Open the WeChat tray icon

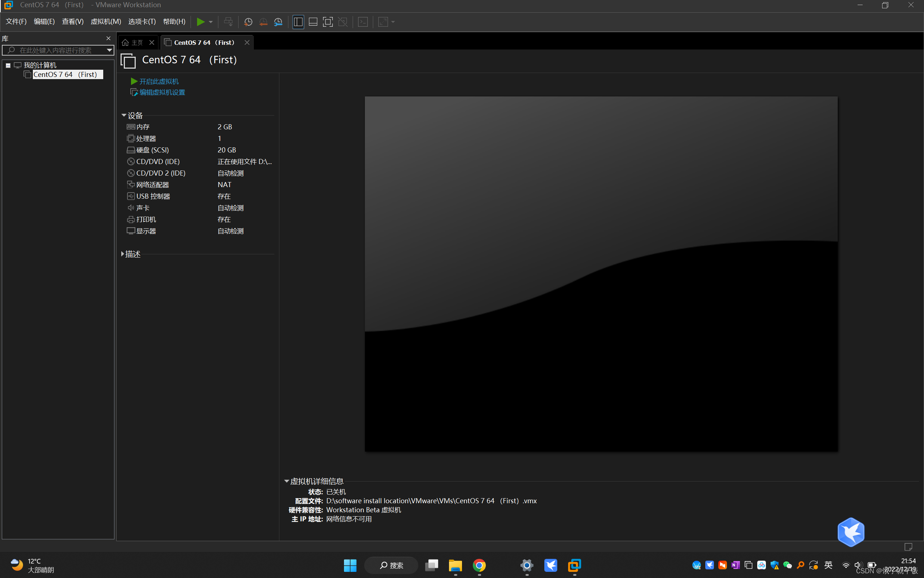787,565
